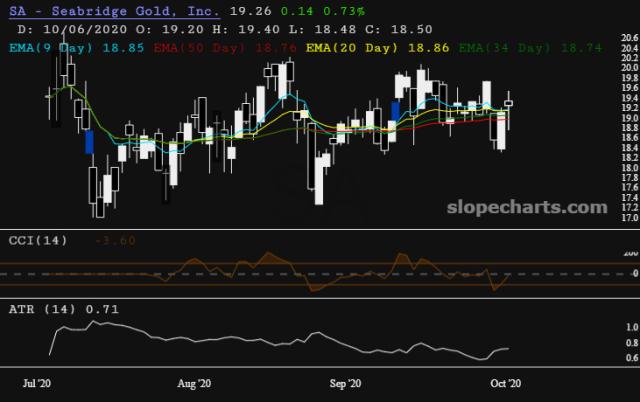Click the 20.6 price axis label
Viewport: 640px width, 402px height.
click(629, 38)
